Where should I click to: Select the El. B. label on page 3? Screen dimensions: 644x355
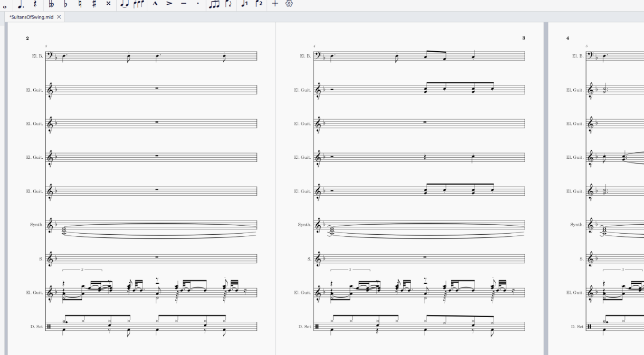pos(305,55)
